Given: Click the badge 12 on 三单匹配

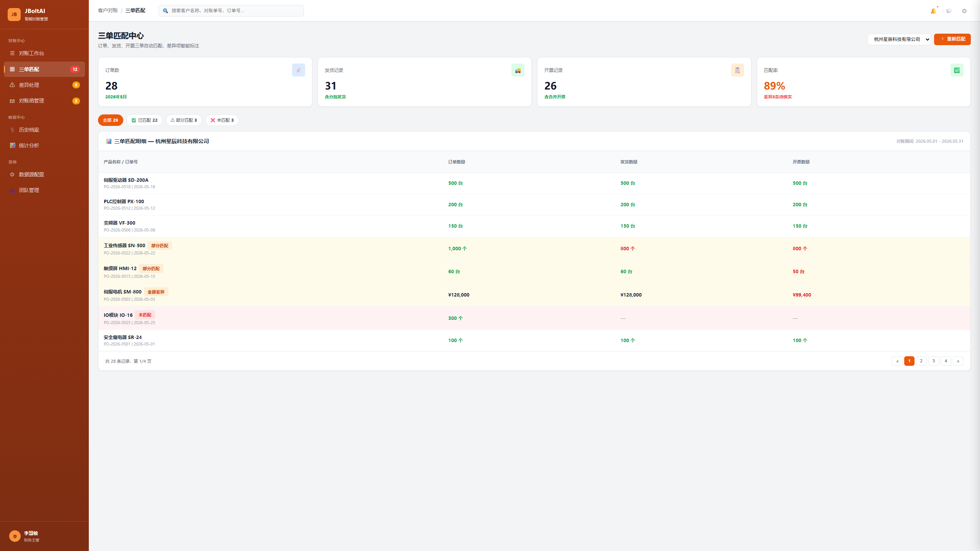Looking at the screenshot, I should [x=75, y=69].
